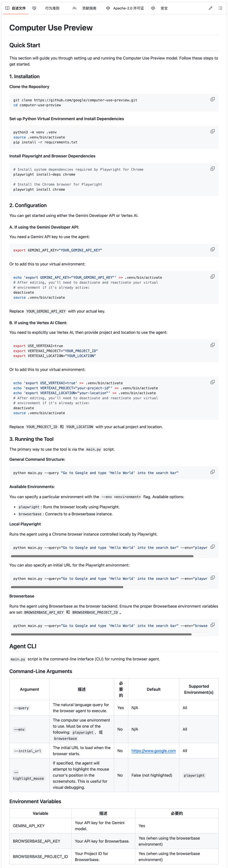Click the --env <environment> inline code
The height and width of the screenshot is (868, 228).
pyautogui.click(x=121, y=497)
